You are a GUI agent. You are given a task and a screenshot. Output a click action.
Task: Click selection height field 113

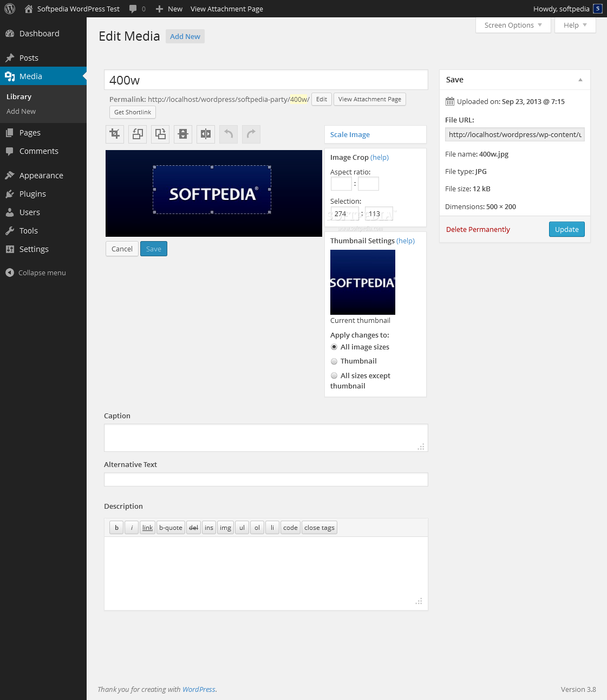pyautogui.click(x=379, y=213)
